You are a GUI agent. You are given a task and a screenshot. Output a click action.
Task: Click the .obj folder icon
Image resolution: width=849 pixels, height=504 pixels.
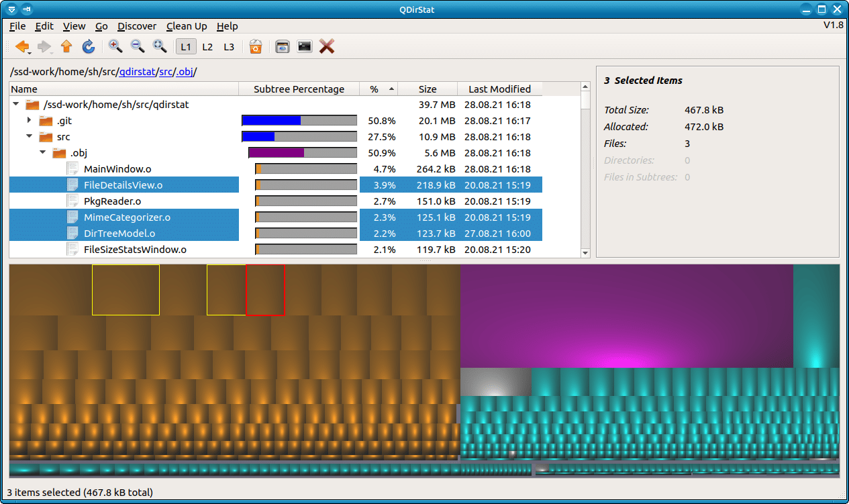pos(59,153)
